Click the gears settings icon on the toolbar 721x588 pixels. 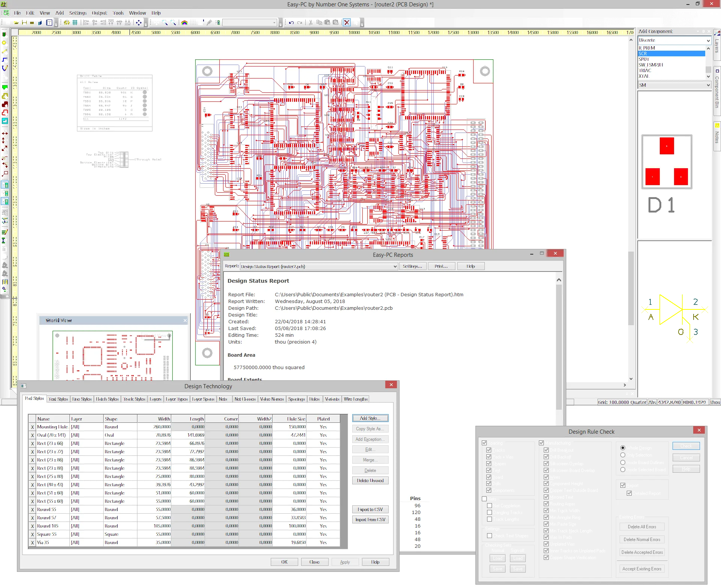point(66,23)
